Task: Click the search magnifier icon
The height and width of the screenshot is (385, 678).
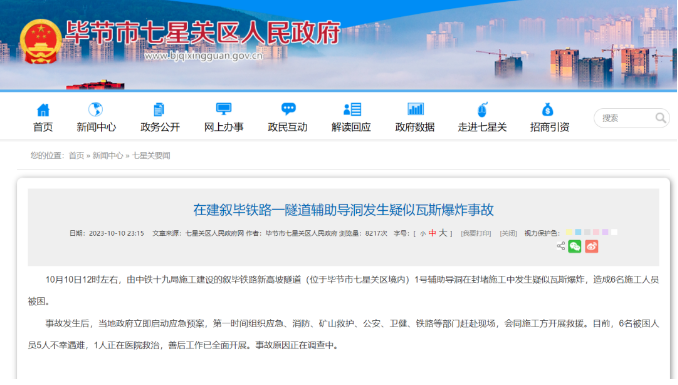Action: coord(660,118)
